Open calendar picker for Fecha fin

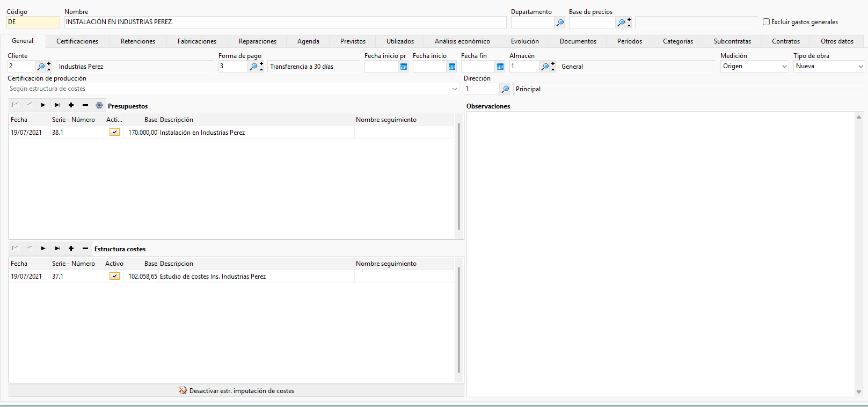500,67
